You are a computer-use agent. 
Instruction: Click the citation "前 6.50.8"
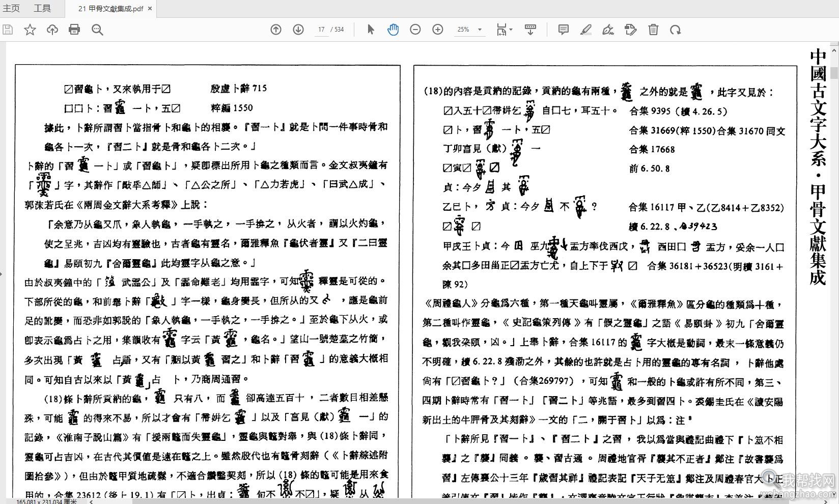tap(650, 169)
